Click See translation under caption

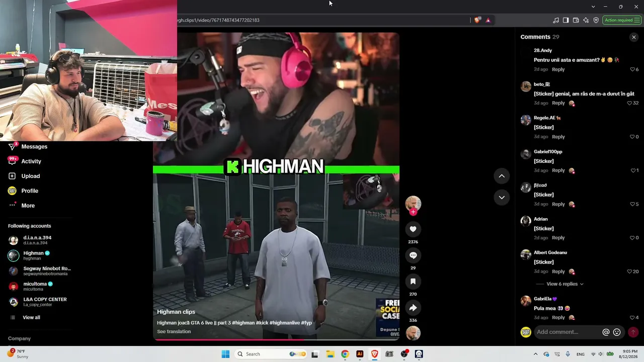174,332
